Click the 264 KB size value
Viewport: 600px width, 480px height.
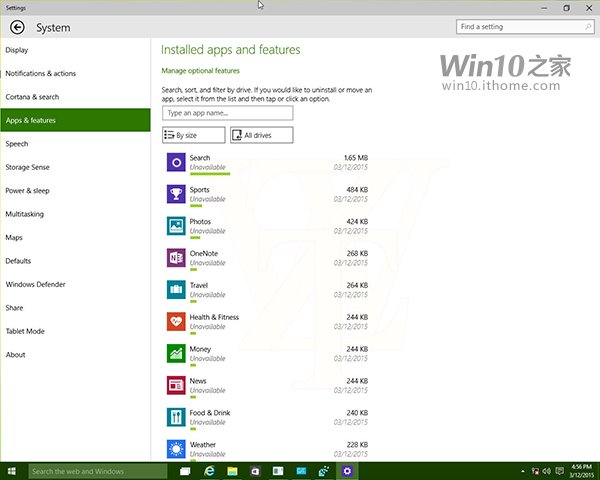pyautogui.click(x=357, y=285)
